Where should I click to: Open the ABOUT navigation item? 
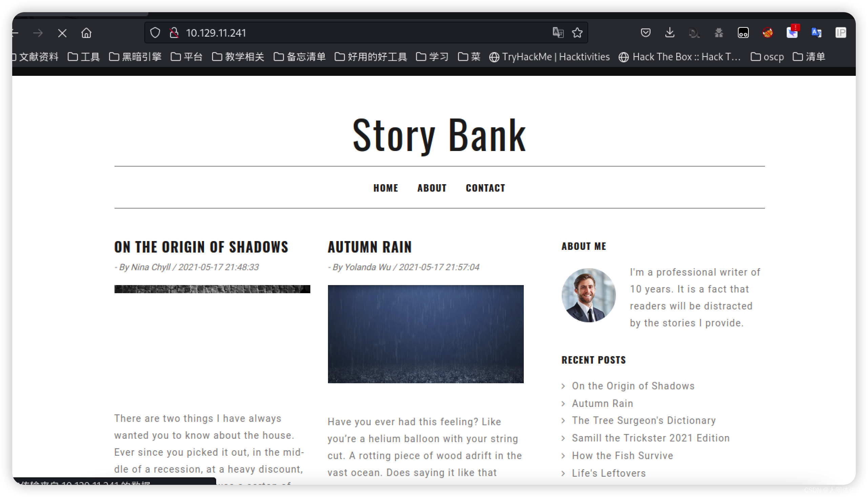point(432,188)
